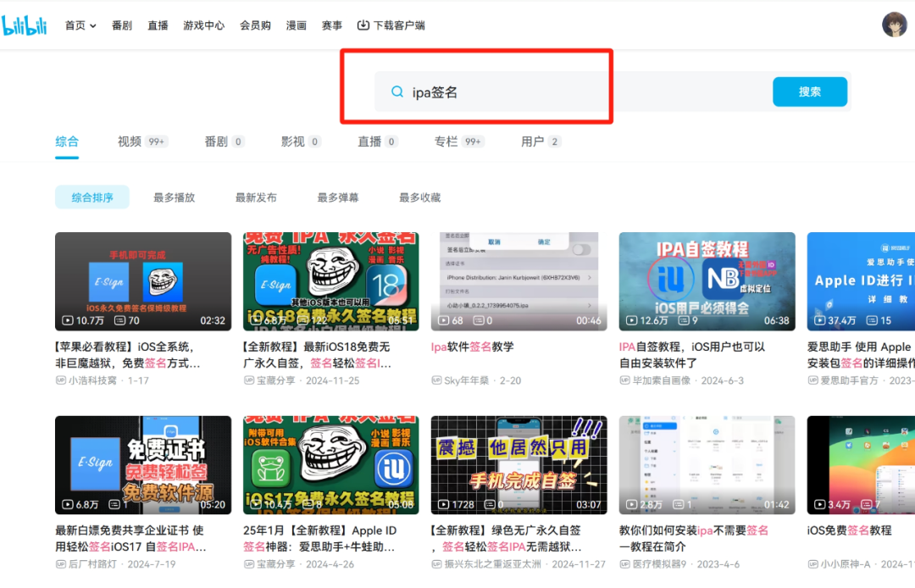Viewport: 915px width, 588px height.
Task: Click UP icon beside 毕加索自画像
Action: [624, 380]
